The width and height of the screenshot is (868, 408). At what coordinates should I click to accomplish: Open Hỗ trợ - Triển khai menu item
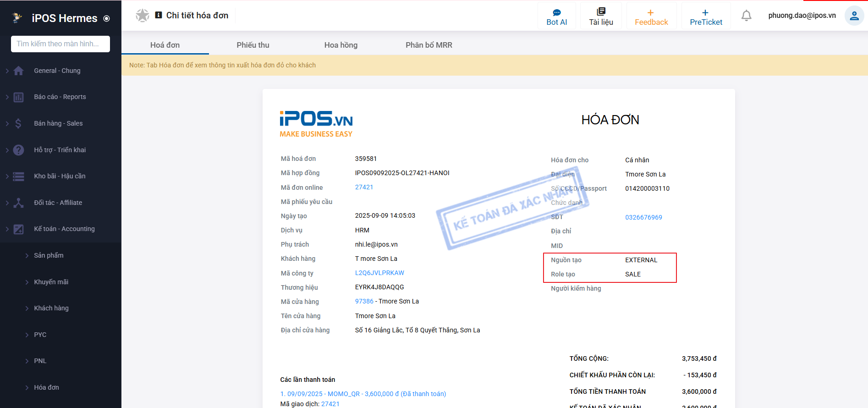click(60, 150)
